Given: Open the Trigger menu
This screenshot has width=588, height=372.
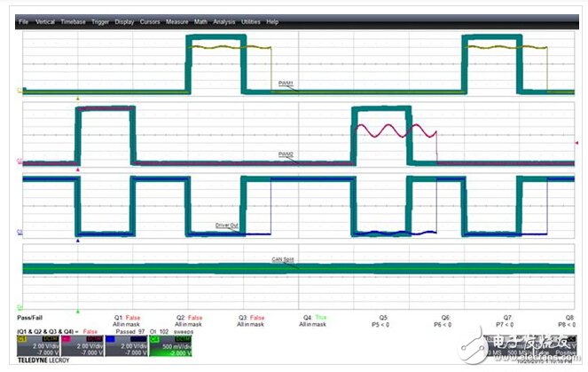Looking at the screenshot, I should click(100, 21).
